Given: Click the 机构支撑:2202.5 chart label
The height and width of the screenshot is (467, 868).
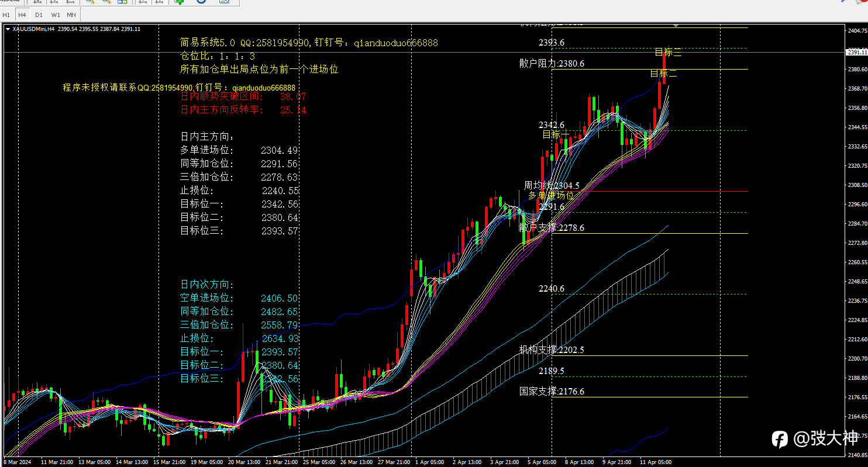Looking at the screenshot, I should pos(552,350).
